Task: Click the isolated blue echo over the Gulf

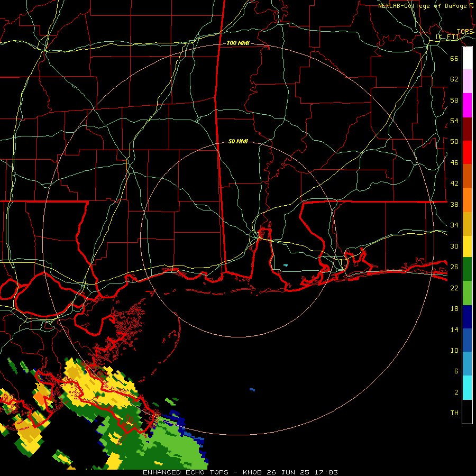Action: 252,389
